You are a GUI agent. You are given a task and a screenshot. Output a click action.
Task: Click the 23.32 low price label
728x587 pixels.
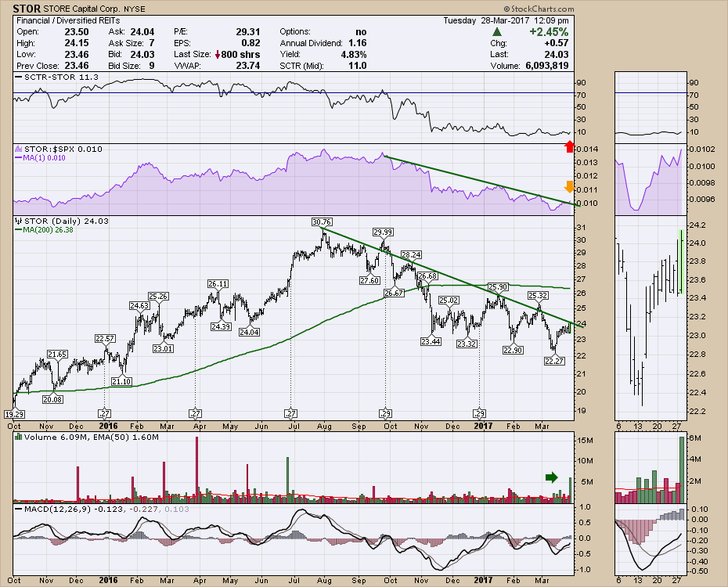[467, 344]
